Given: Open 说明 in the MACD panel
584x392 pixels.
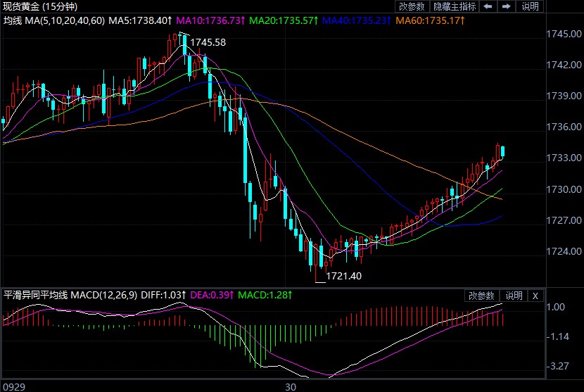Looking at the screenshot, I should (514, 296).
